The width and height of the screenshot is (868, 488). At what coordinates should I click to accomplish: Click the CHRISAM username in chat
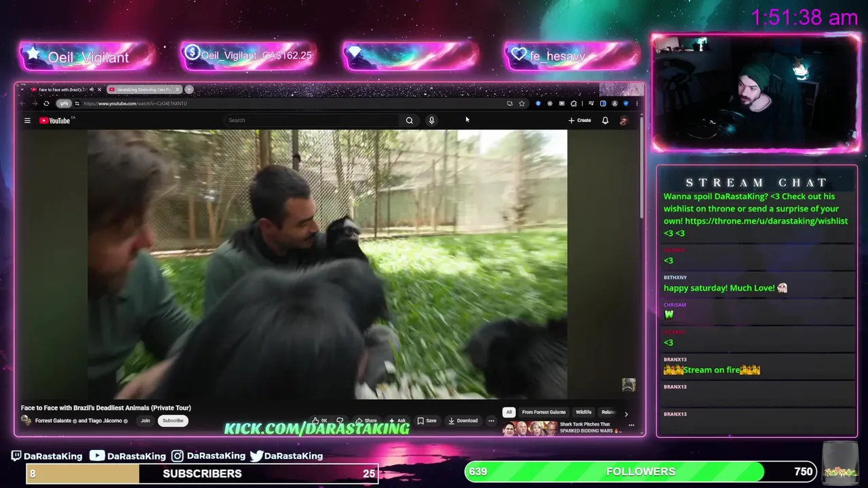675,305
